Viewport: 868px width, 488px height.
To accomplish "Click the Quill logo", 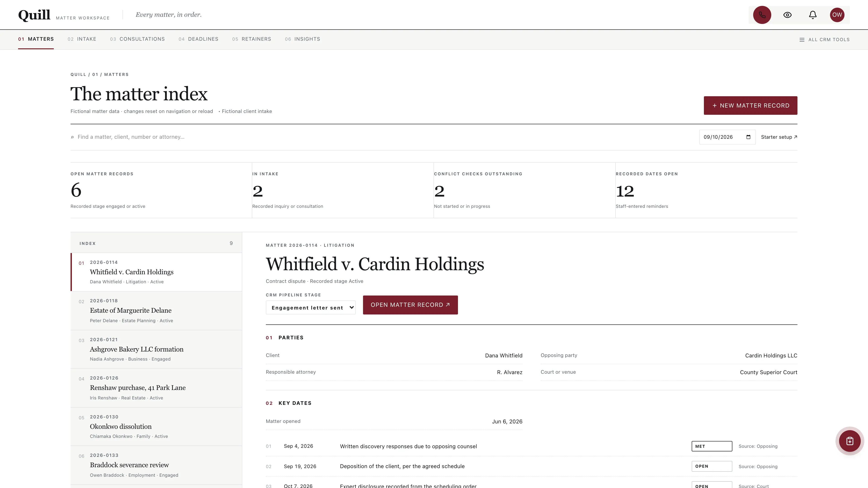I will tap(34, 15).
